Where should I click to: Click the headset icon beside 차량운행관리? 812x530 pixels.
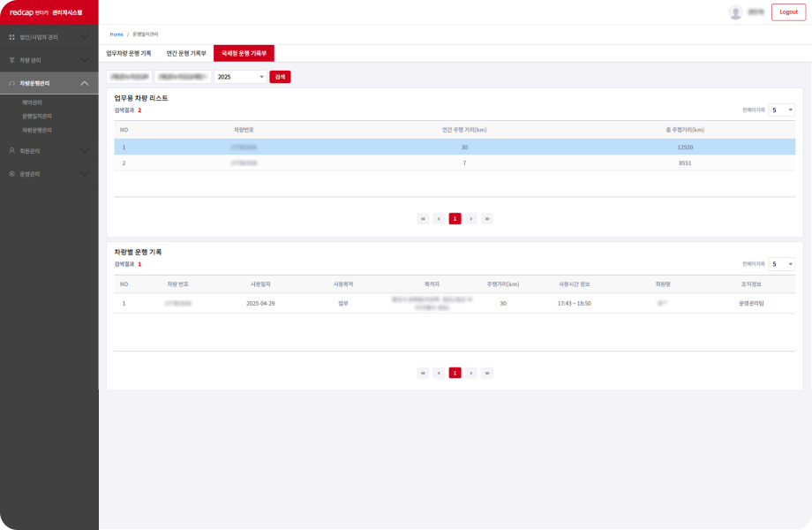11,83
